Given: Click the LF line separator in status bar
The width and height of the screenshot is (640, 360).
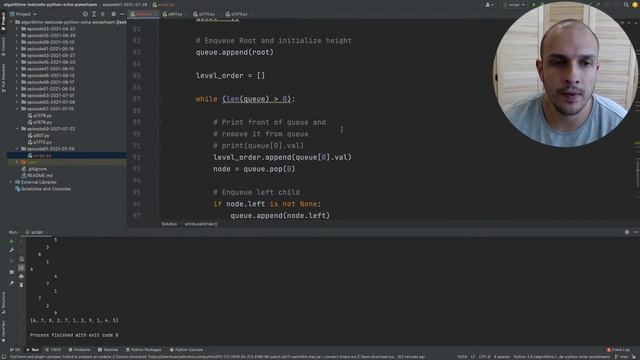Looking at the screenshot, I should tap(473, 357).
